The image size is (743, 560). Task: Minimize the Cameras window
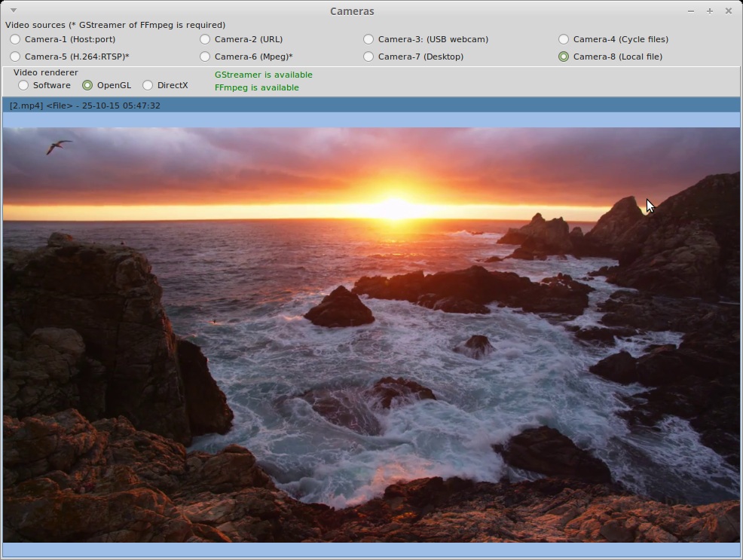tap(691, 11)
